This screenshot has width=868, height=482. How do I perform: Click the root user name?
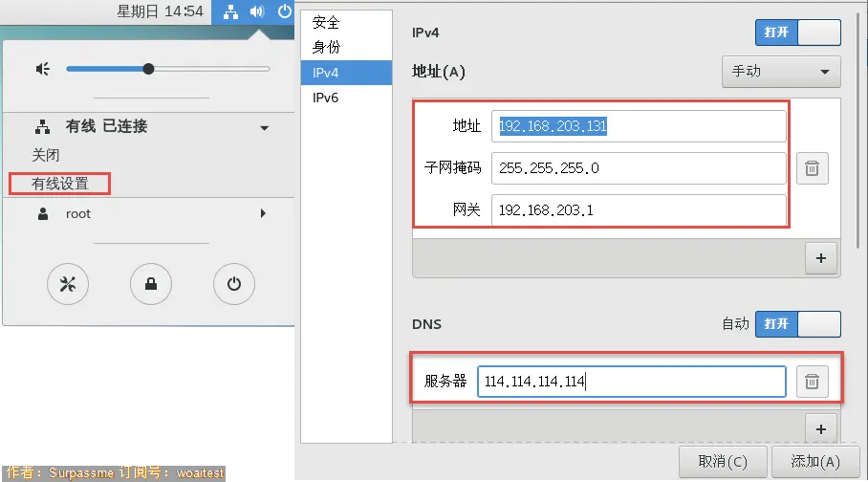coord(78,214)
